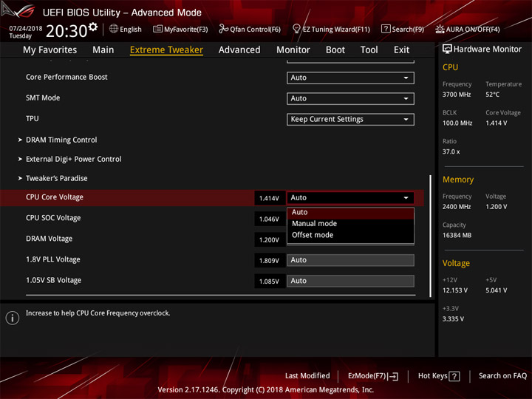Viewport: 532px width, 399px height.
Task: Click DRAM Voltage 1.200V readout
Action: click(x=270, y=240)
